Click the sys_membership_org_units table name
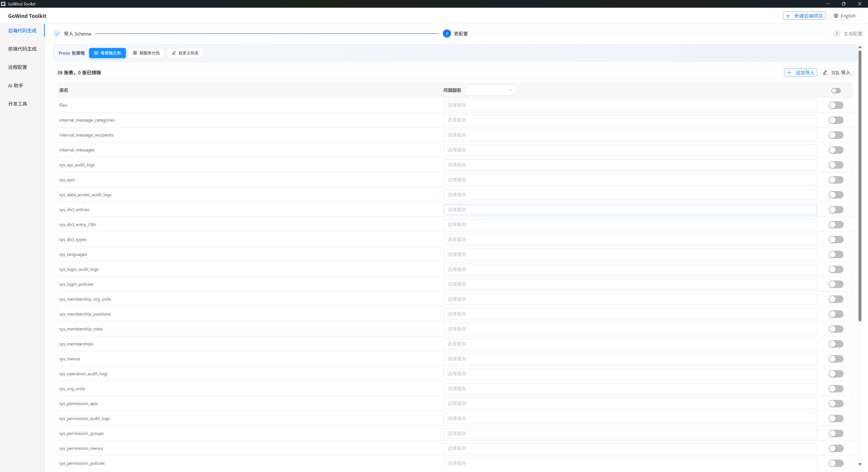The width and height of the screenshot is (868, 472). pyautogui.click(x=85, y=299)
